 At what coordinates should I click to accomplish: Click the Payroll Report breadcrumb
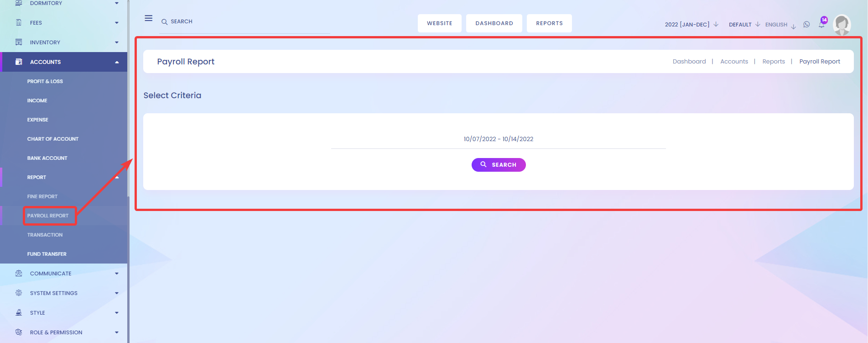pyautogui.click(x=820, y=62)
